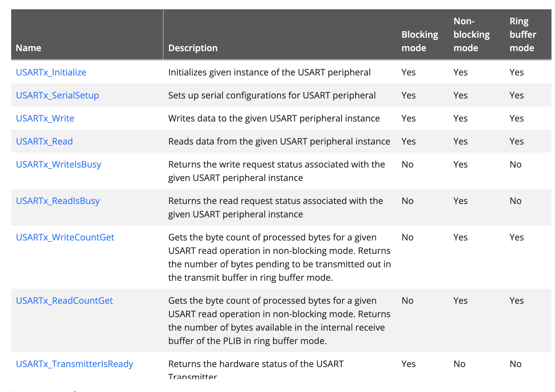This screenshot has height=392, width=555.
Task: Click the USARTx_SerialSetup description text
Action: pos(272,95)
